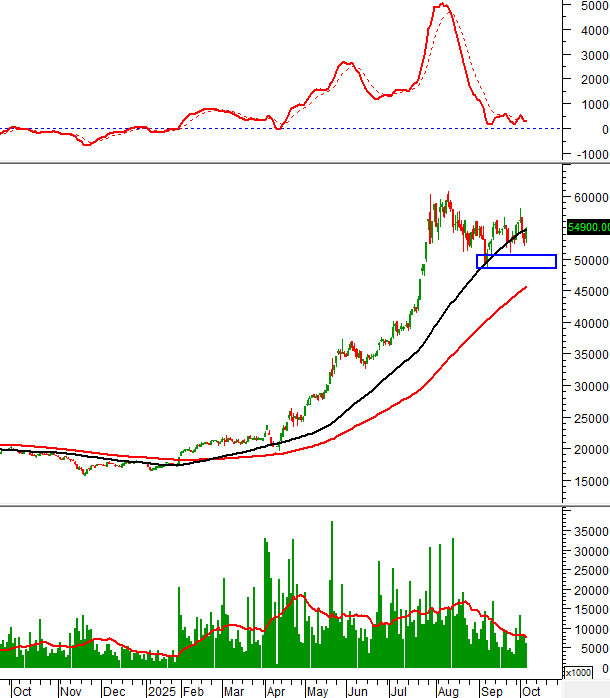
Task: Click the x1000 volume unit label
Action: (578, 673)
